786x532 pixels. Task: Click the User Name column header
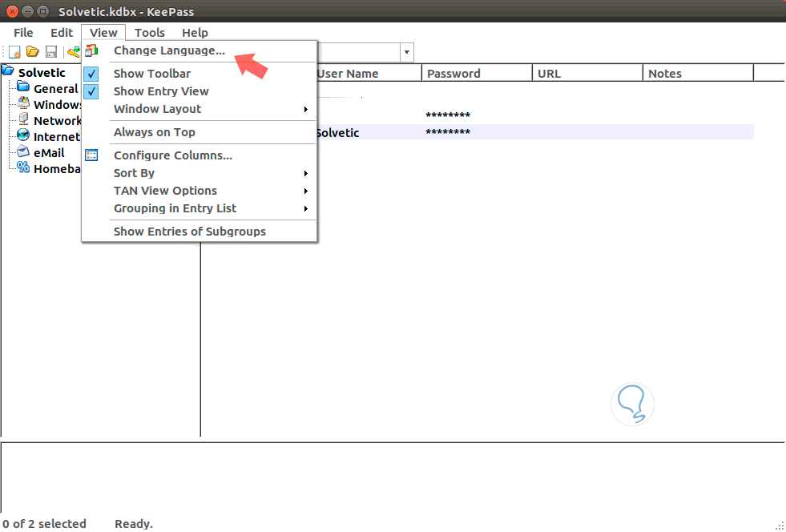[x=369, y=73]
